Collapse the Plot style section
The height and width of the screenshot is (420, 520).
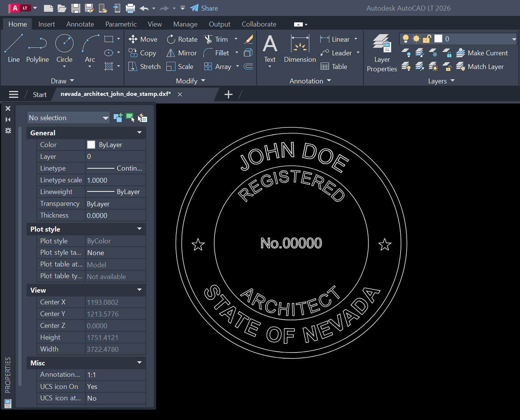(x=139, y=229)
